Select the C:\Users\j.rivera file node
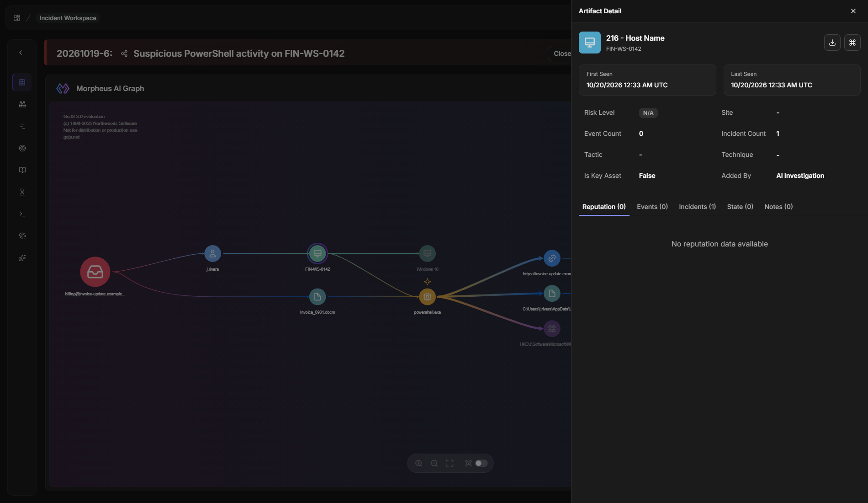 (x=552, y=294)
